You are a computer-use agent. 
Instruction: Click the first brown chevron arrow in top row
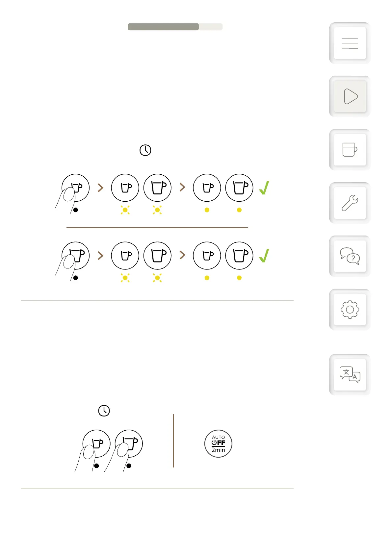point(101,188)
